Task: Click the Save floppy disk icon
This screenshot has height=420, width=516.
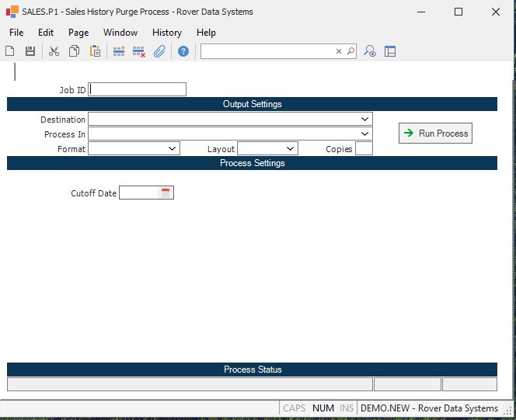Action: (x=30, y=51)
